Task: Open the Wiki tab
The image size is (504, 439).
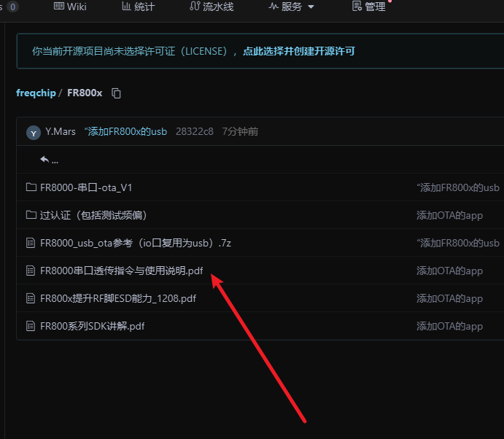Action: pos(70,7)
